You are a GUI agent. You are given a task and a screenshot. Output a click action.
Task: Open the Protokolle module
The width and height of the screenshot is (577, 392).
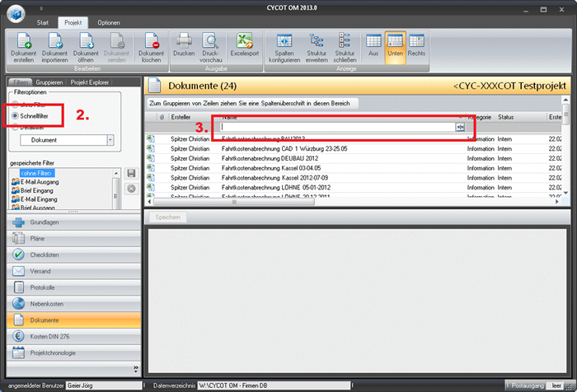click(73, 287)
